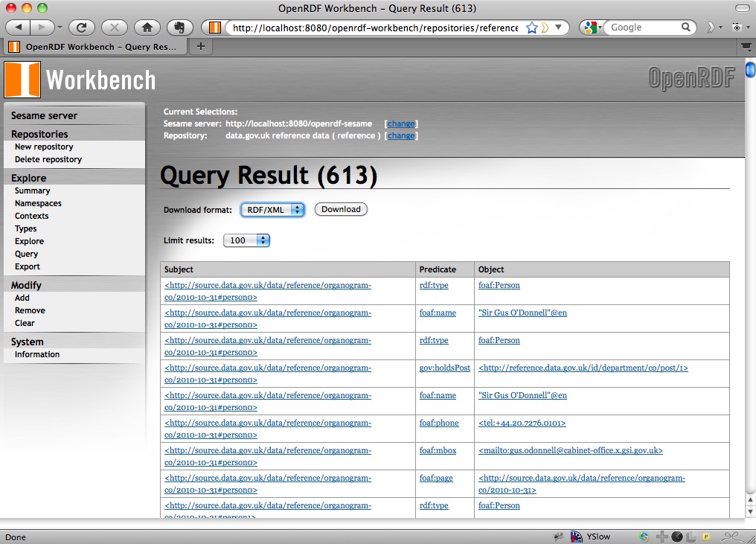Click New repository in sidebar
The width and height of the screenshot is (756, 544).
coord(44,147)
